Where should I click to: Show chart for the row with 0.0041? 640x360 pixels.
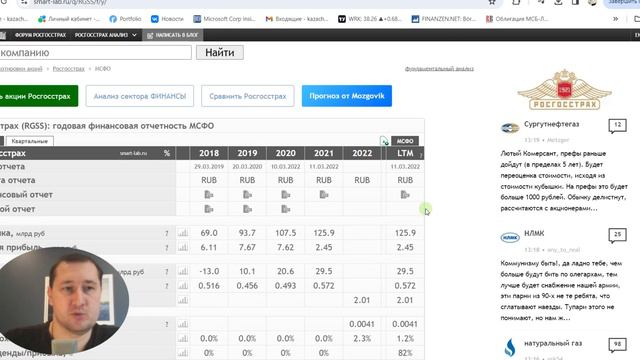[x=183, y=324]
